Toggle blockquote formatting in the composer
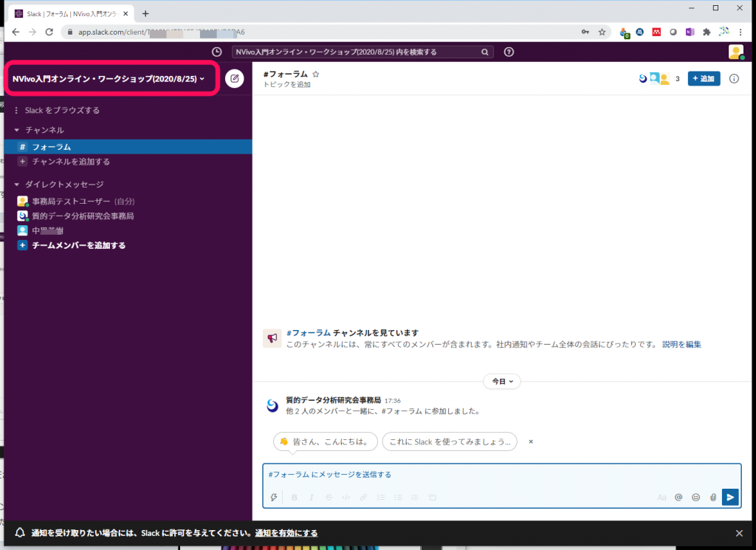756x550 pixels. tap(415, 498)
